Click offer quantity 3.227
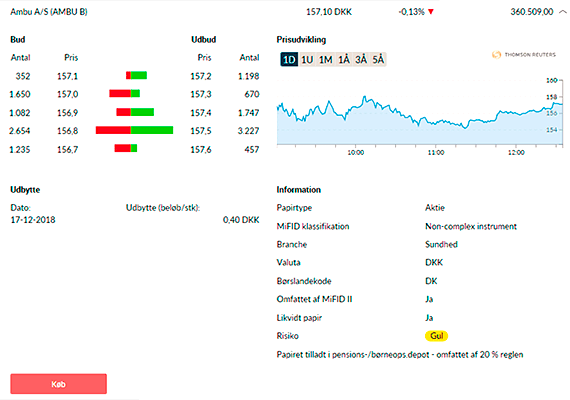Image resolution: width=570 pixels, height=400 pixels. 249,131
